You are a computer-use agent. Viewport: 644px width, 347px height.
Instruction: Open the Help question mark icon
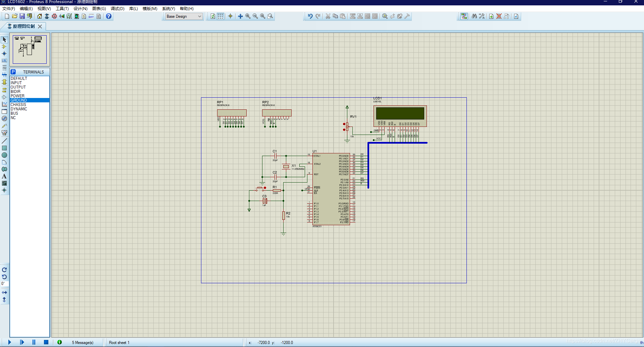tap(109, 16)
